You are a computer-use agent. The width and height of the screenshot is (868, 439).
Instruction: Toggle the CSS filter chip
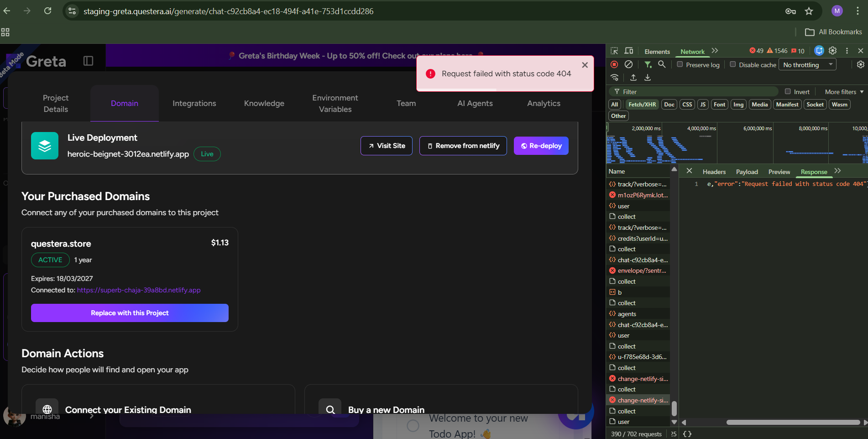click(x=687, y=105)
